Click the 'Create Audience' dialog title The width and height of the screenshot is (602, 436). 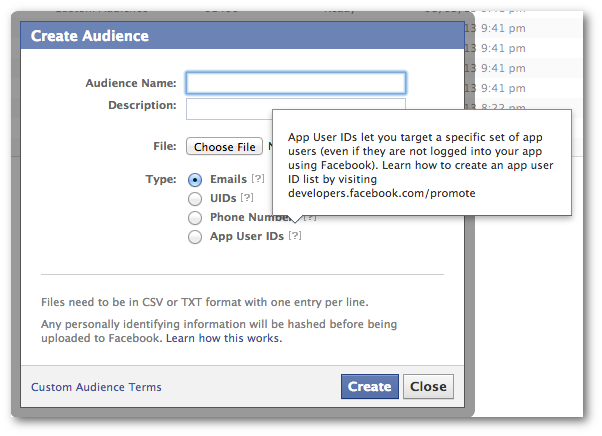click(89, 36)
